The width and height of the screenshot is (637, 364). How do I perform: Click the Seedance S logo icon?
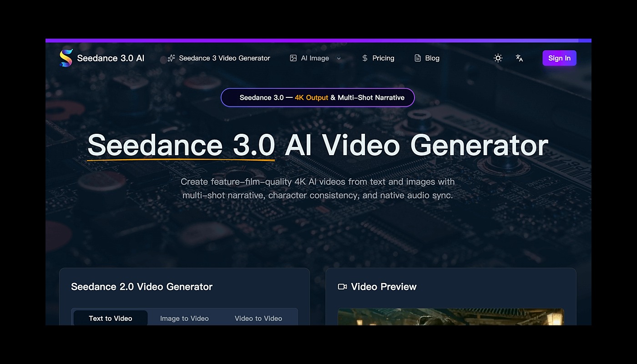(x=66, y=58)
